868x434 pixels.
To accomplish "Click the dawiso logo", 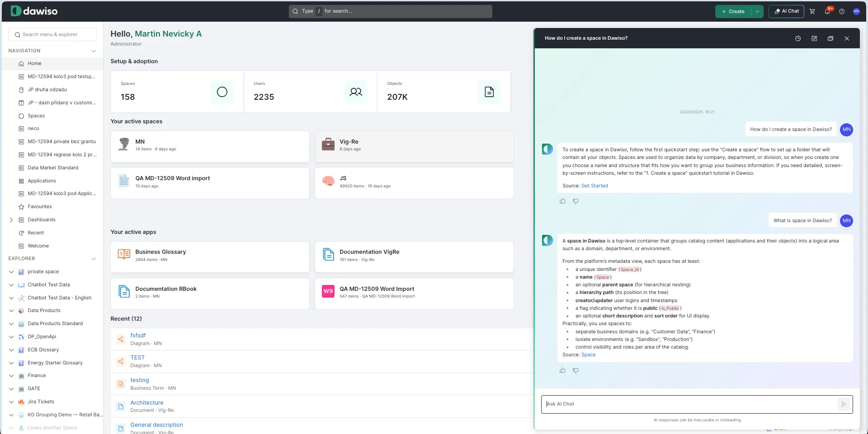I will [34, 11].
